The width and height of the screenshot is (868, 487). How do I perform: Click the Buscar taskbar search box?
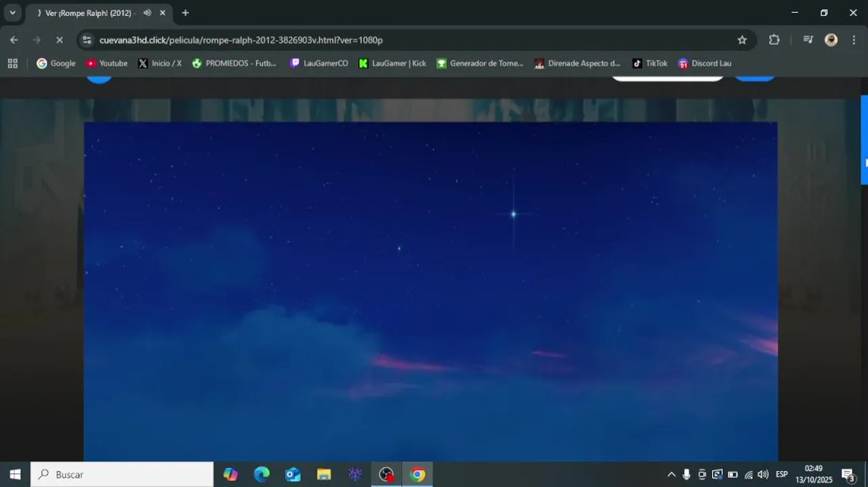point(122,474)
